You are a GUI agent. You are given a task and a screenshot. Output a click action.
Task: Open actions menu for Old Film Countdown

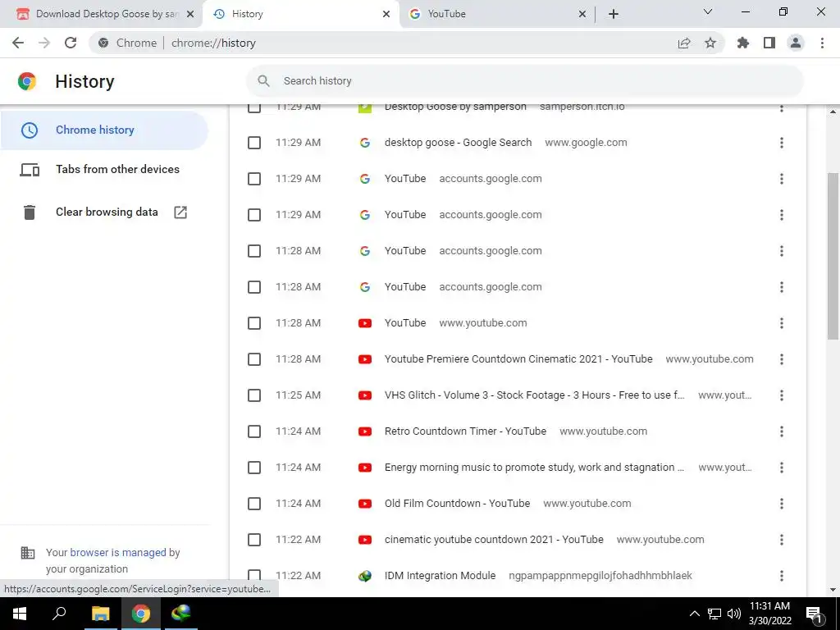(x=782, y=504)
